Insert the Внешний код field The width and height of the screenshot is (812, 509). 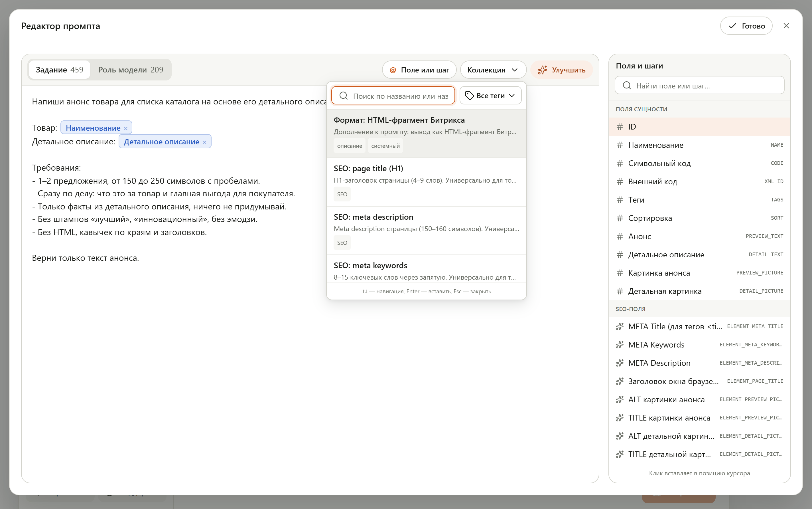[x=699, y=181]
